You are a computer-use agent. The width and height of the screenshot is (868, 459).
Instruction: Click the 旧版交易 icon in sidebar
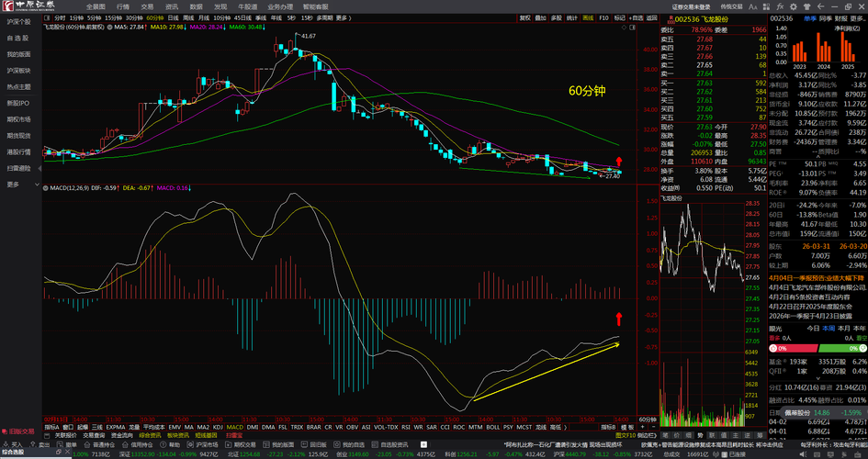(x=5, y=431)
